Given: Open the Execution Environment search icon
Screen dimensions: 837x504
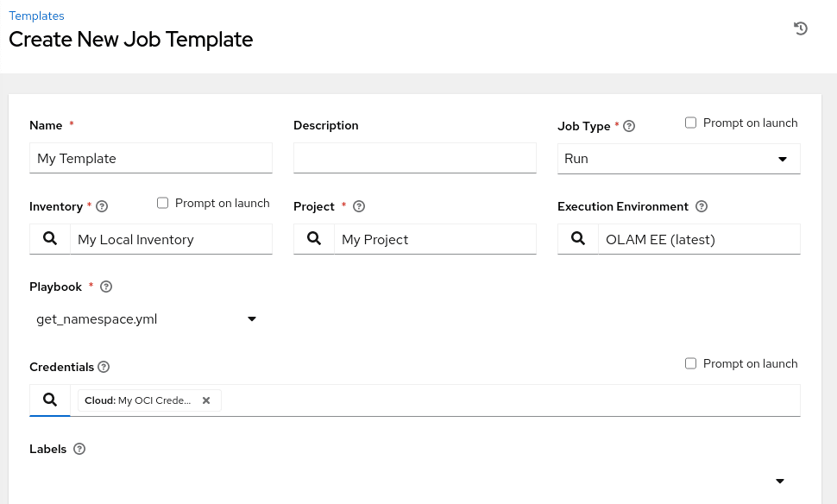Looking at the screenshot, I should tap(578, 239).
